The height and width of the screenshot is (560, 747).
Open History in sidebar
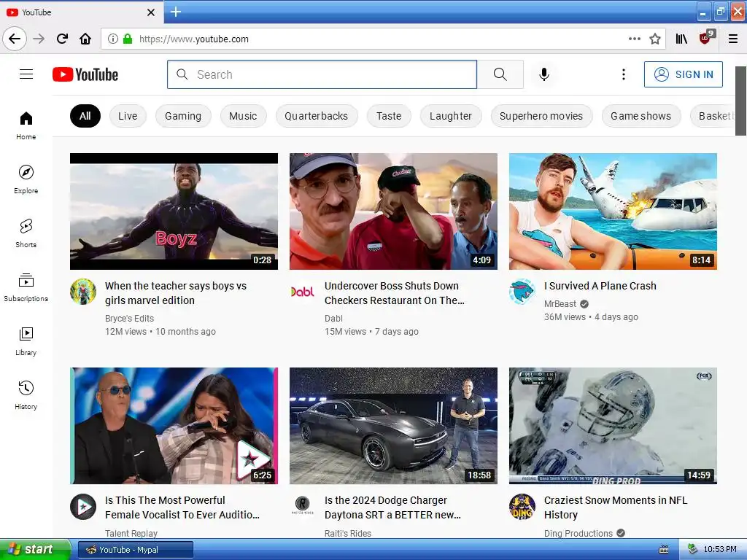26,394
